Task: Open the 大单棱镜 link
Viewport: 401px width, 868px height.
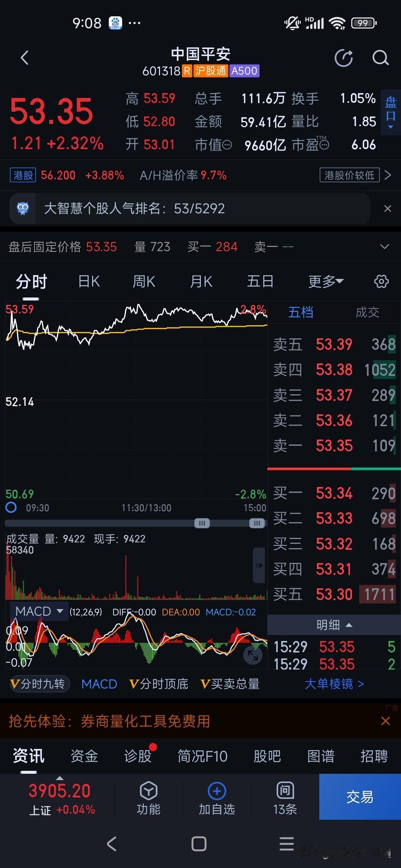Action: 334,684
